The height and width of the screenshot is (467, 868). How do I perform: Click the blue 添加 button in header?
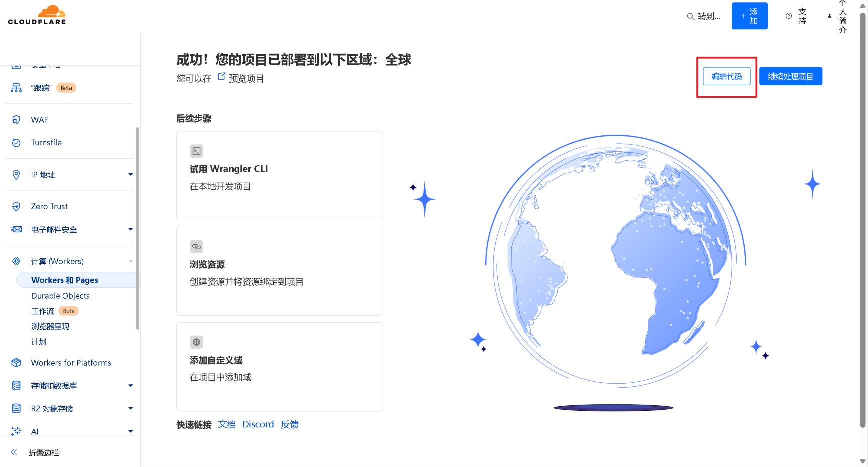tap(749, 16)
